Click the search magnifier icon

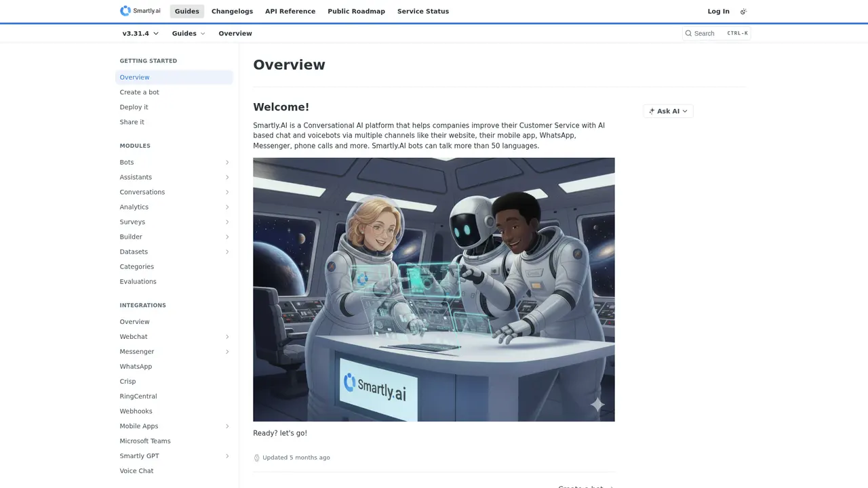(x=688, y=33)
